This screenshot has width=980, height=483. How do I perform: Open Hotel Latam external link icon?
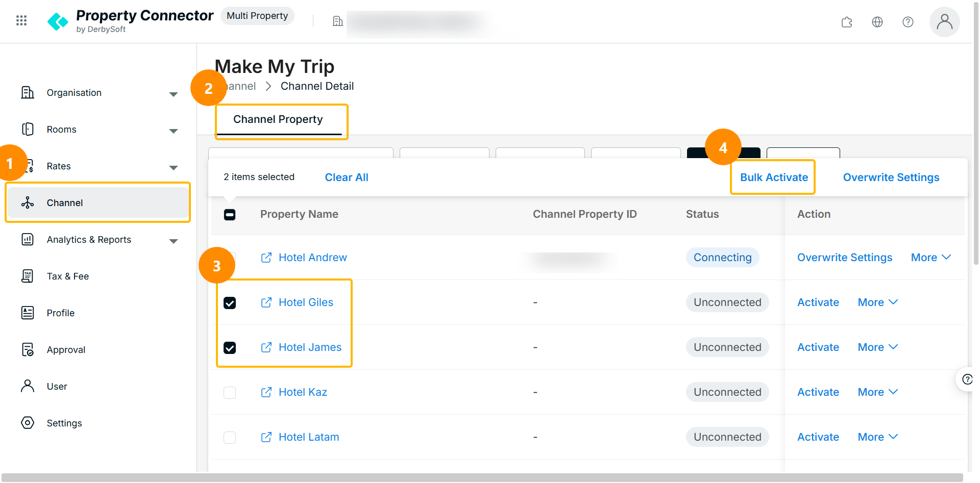click(x=266, y=437)
